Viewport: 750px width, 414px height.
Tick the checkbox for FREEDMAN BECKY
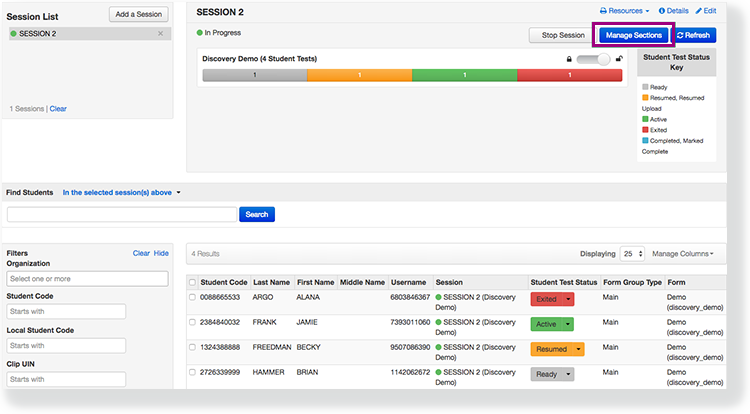[193, 349]
